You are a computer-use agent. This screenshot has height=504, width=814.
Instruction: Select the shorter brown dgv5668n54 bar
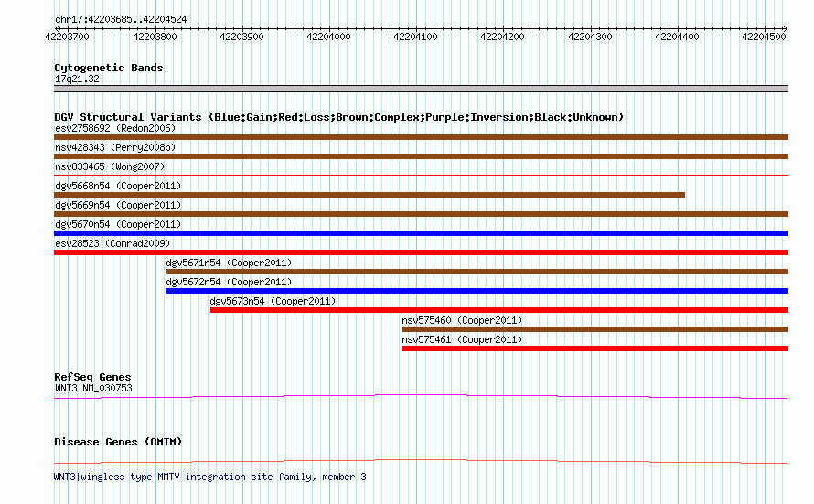click(x=370, y=195)
